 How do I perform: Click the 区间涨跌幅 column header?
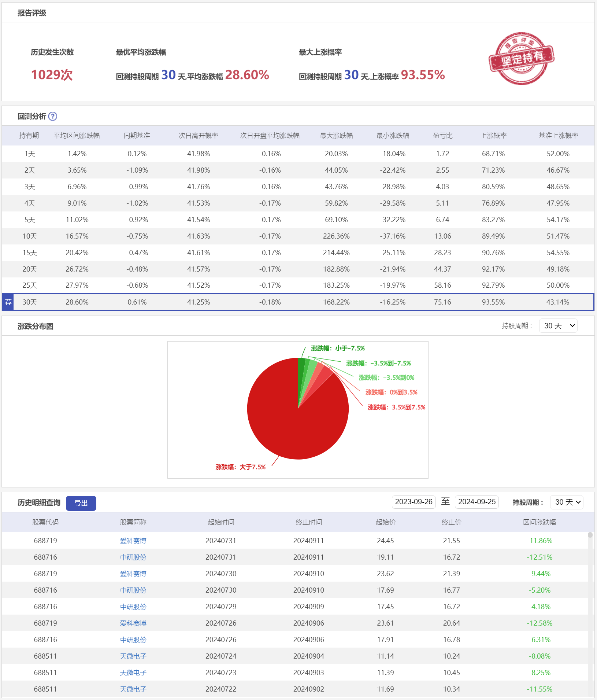[x=539, y=522]
